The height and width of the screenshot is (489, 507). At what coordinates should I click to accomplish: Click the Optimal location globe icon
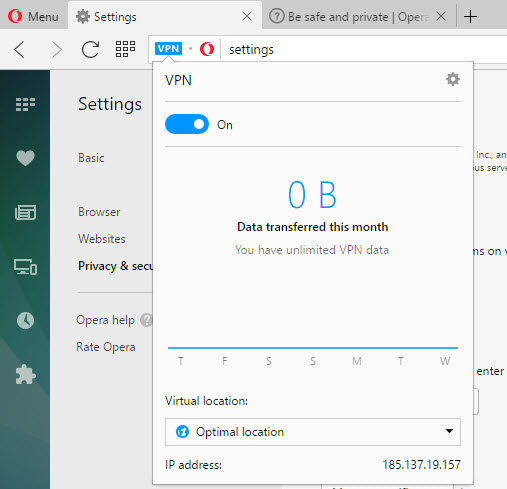coord(182,432)
